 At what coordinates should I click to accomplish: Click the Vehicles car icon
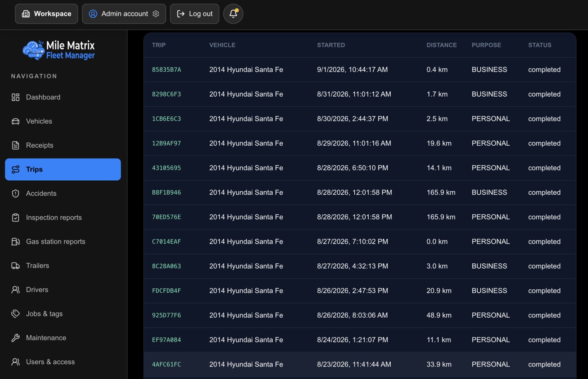pyautogui.click(x=15, y=121)
